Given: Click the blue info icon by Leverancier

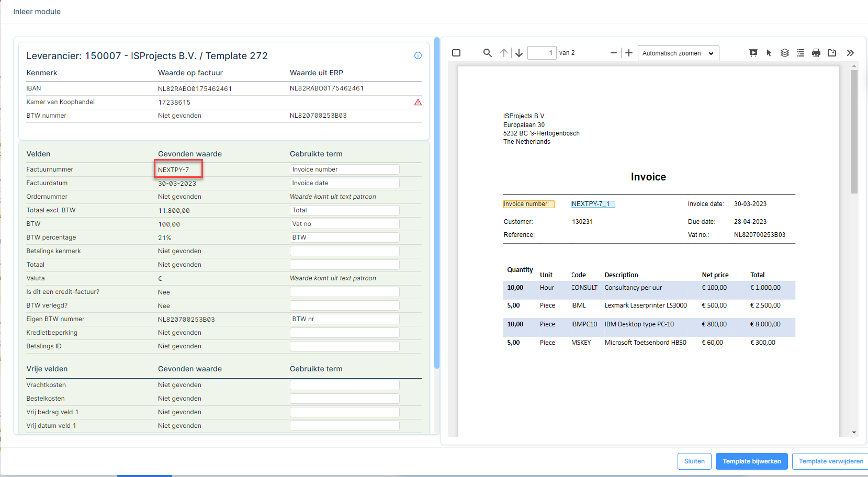Looking at the screenshot, I should tap(418, 55).
